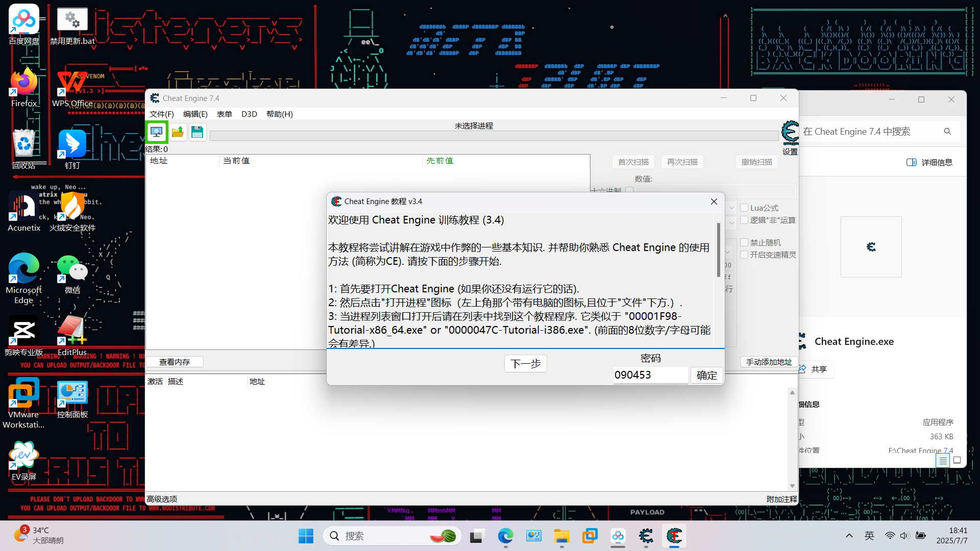
Task: Click the 查看内存 button
Action: pyautogui.click(x=175, y=362)
